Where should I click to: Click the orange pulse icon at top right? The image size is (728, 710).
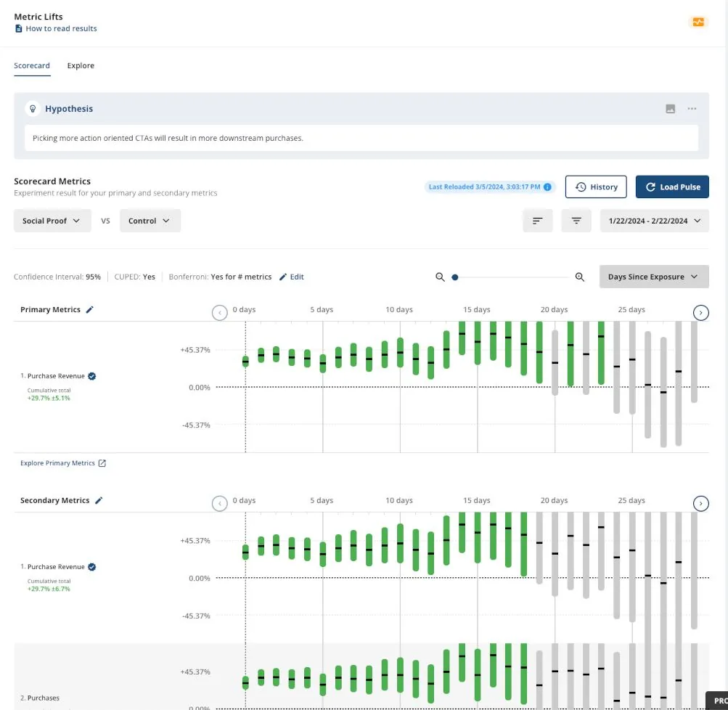(x=698, y=22)
